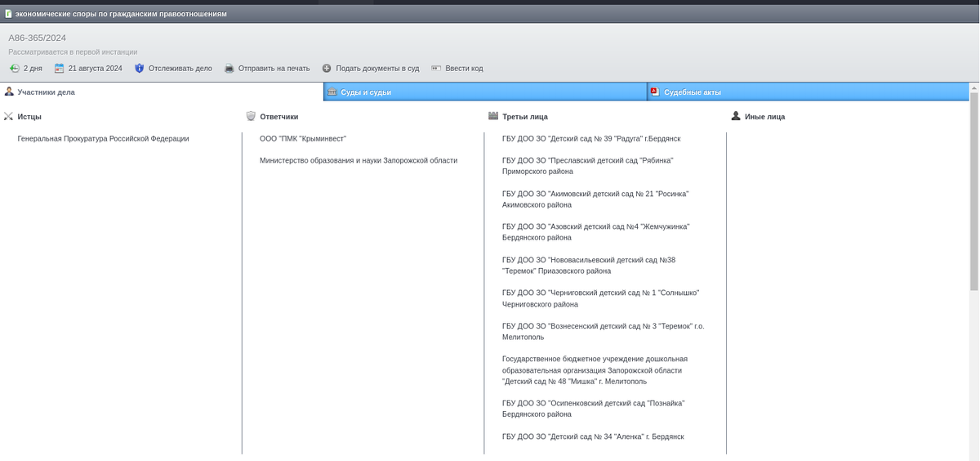Click the shield icon for Отслеживать дело
The image size is (980, 461).
coord(139,69)
